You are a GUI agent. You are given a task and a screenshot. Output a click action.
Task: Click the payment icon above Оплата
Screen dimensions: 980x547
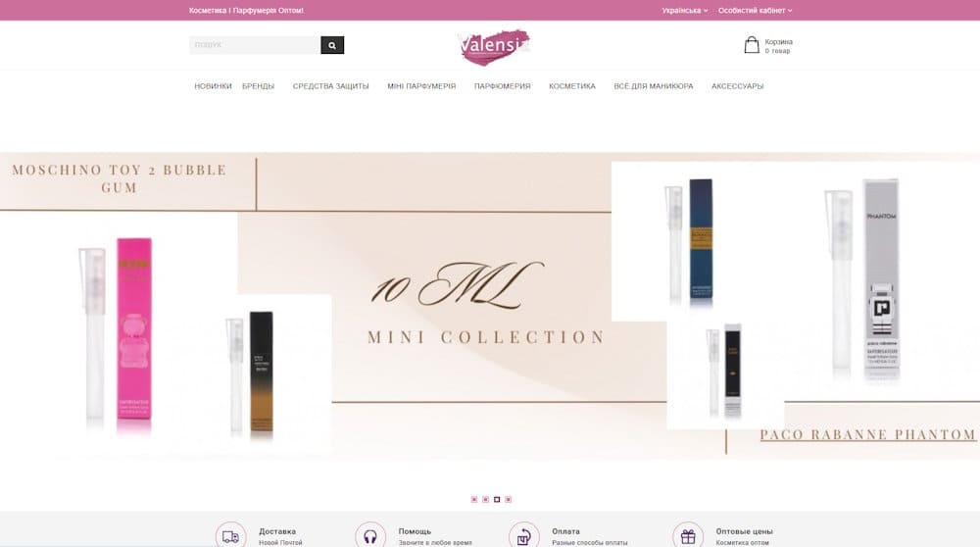tap(523, 536)
